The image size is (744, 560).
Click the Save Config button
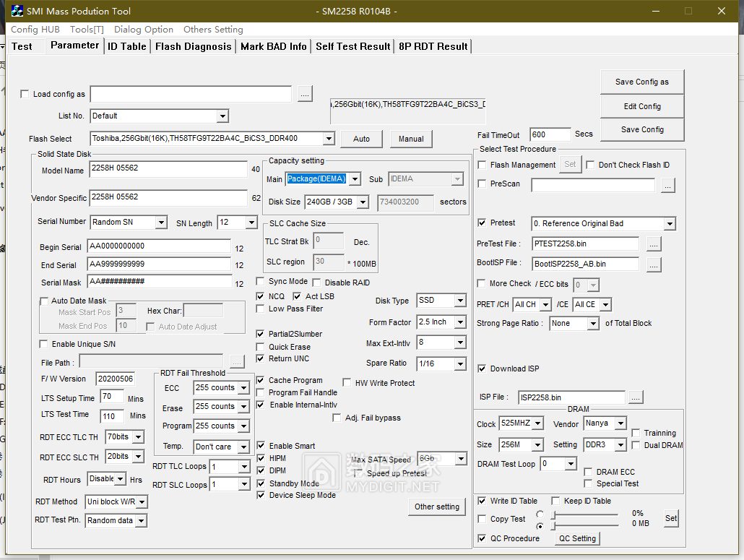[x=642, y=129]
